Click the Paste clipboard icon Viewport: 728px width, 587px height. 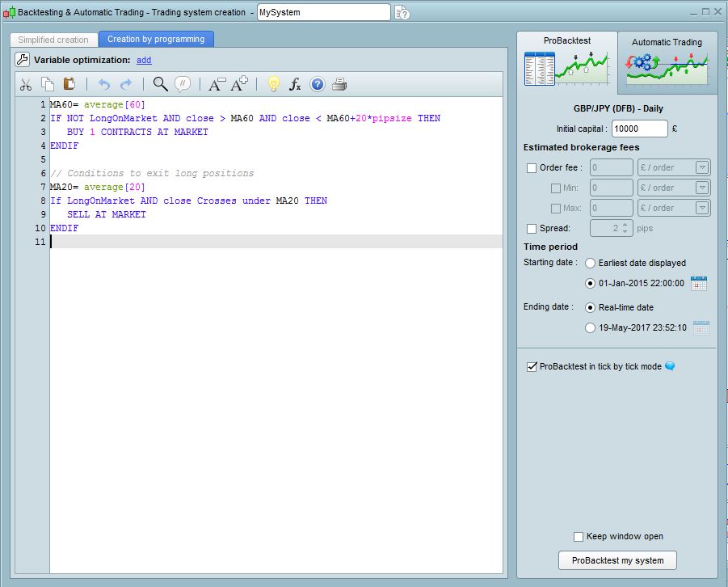pyautogui.click(x=69, y=84)
